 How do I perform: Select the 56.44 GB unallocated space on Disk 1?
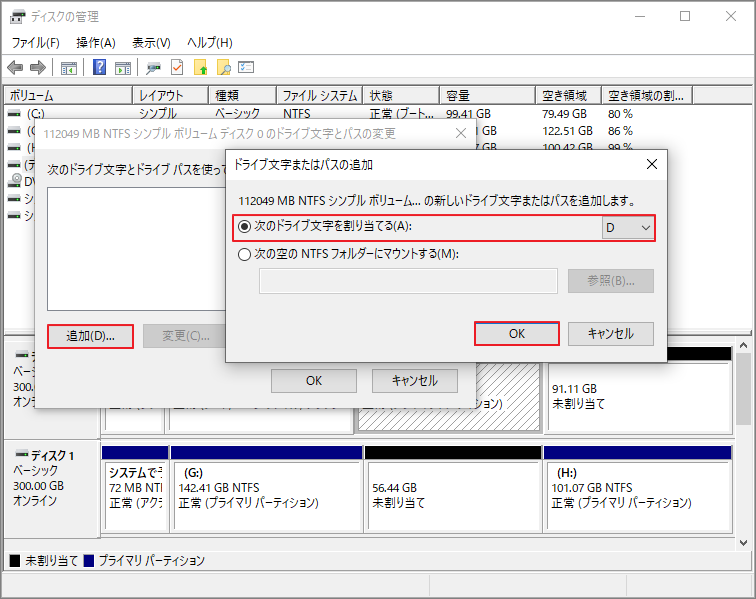453,489
